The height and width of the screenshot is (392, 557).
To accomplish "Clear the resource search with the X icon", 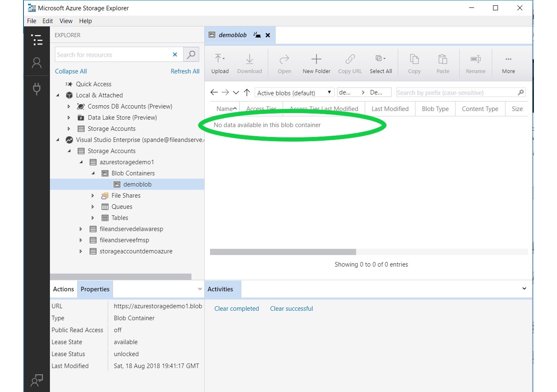I will click(x=175, y=54).
